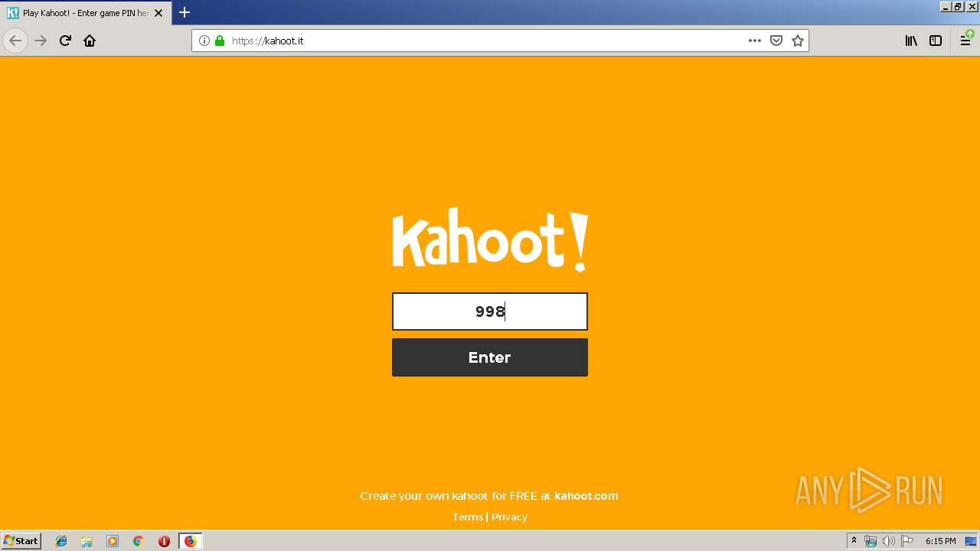This screenshot has height=551, width=980.
Task: Click the Kahoot! logo
Action: [490, 240]
